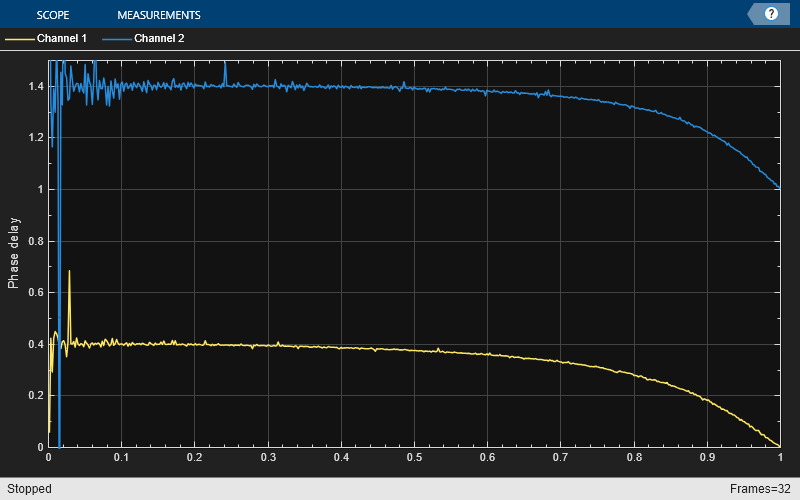Click the 1.2 y-axis tick label
Viewport: 800px width, 500px height.
coord(36,138)
